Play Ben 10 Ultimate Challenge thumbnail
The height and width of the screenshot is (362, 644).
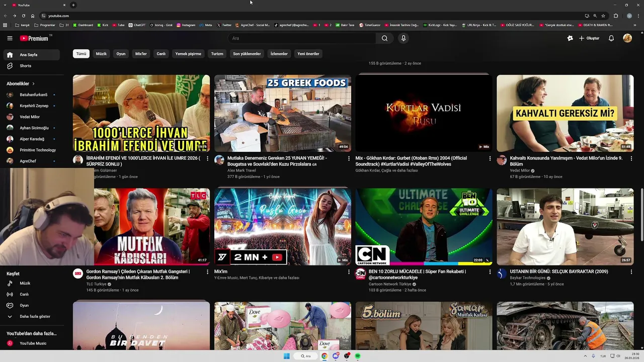click(424, 227)
